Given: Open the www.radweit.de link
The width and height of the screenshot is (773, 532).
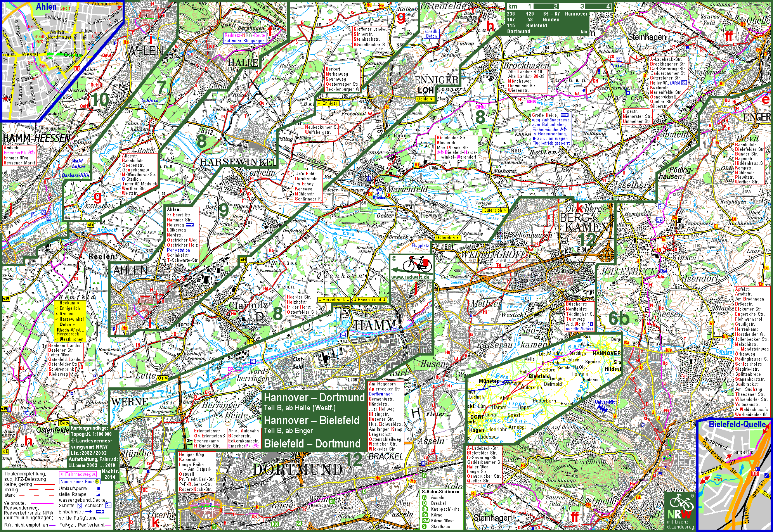Looking at the screenshot, I should pos(411,277).
